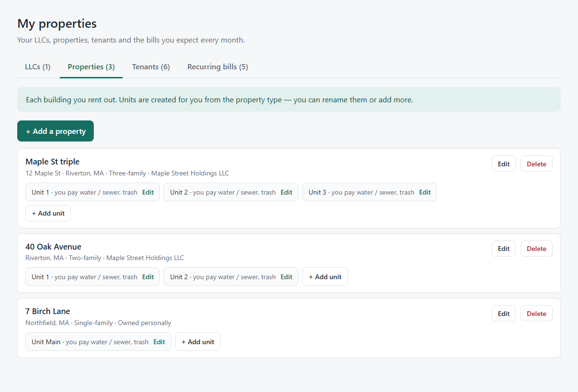Viewport: 578px width, 392px height.
Task: Edit Unit 2 of Maple St triple
Action: tap(286, 192)
